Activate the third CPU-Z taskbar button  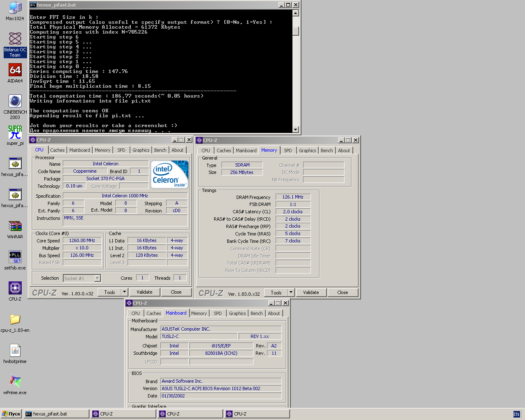[x=257, y=414]
